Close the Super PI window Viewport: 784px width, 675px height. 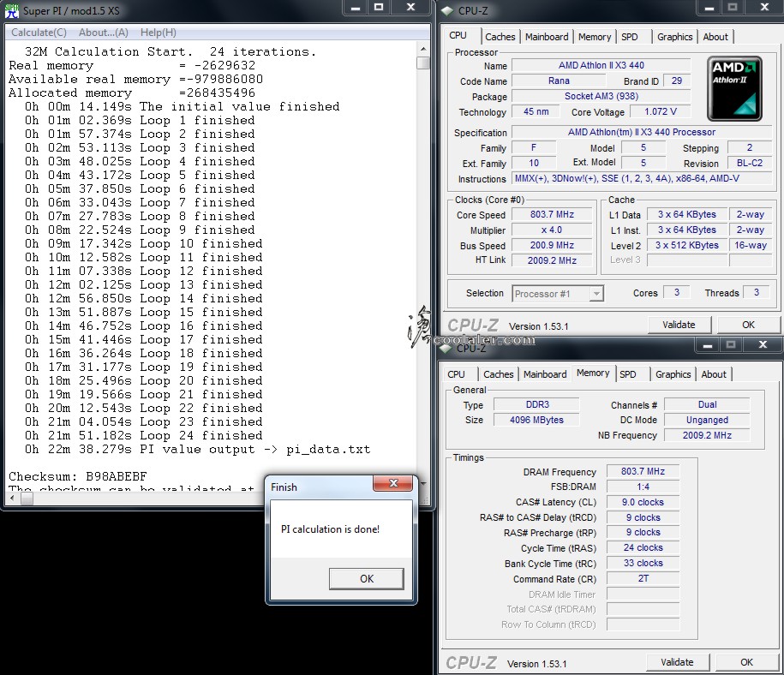(x=411, y=8)
